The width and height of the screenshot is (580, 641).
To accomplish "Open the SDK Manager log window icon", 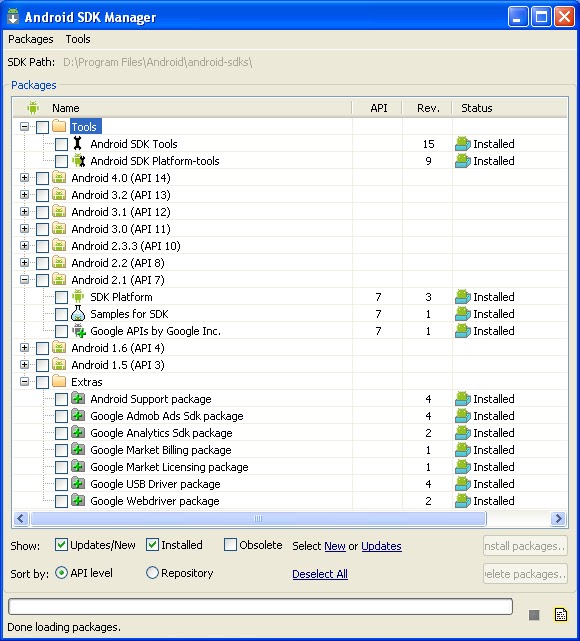I will 561,614.
